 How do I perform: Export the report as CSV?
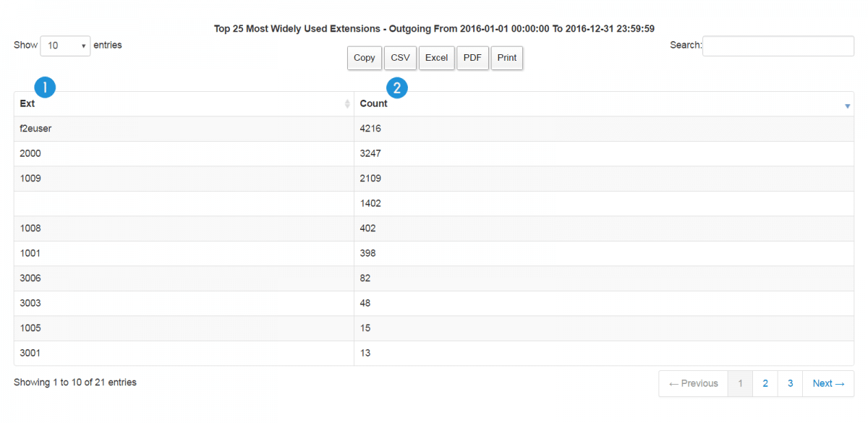pyautogui.click(x=400, y=58)
